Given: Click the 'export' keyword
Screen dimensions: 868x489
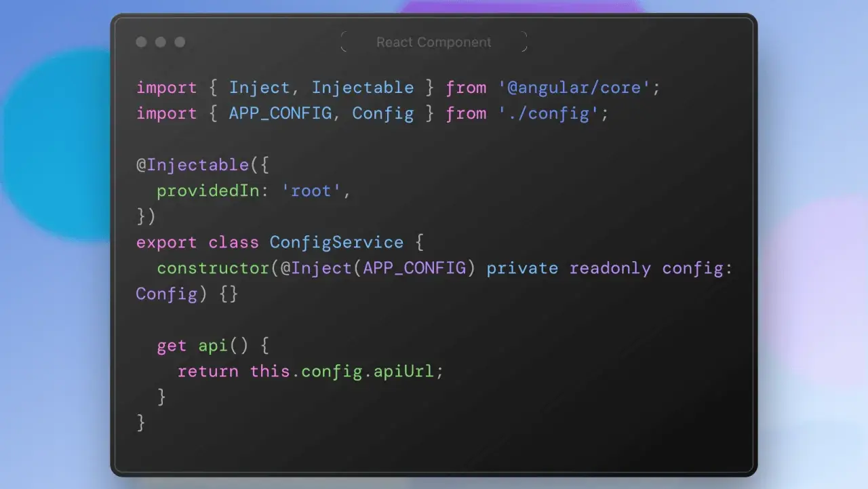Looking at the screenshot, I should pos(167,243).
